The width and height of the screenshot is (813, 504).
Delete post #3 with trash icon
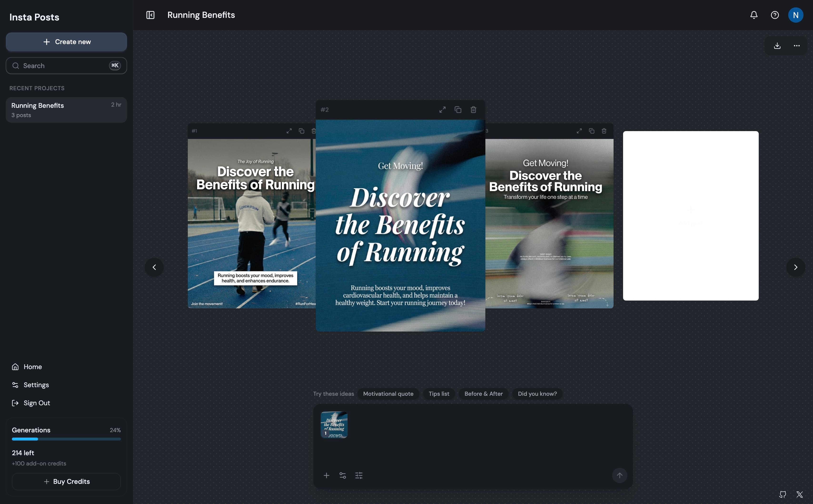pyautogui.click(x=604, y=131)
